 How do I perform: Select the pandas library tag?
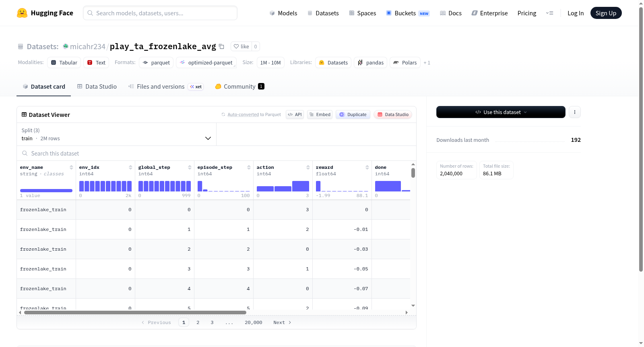click(x=371, y=62)
